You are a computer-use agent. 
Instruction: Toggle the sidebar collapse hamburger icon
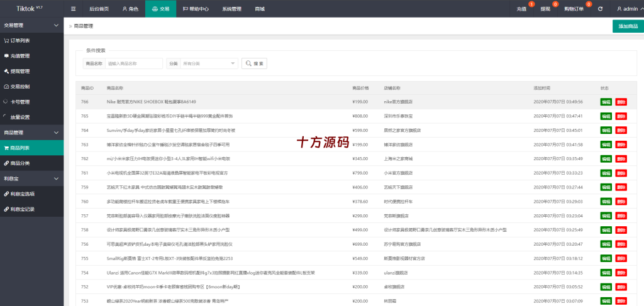[73, 9]
